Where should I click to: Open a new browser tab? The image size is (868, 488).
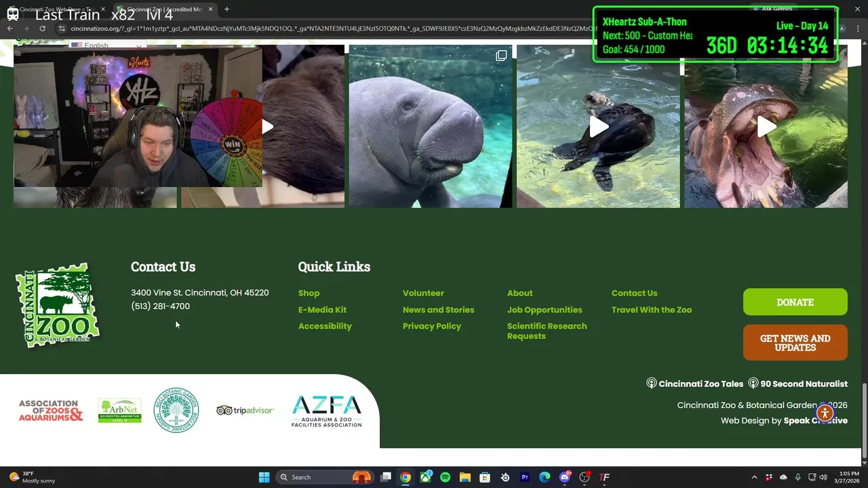click(226, 9)
